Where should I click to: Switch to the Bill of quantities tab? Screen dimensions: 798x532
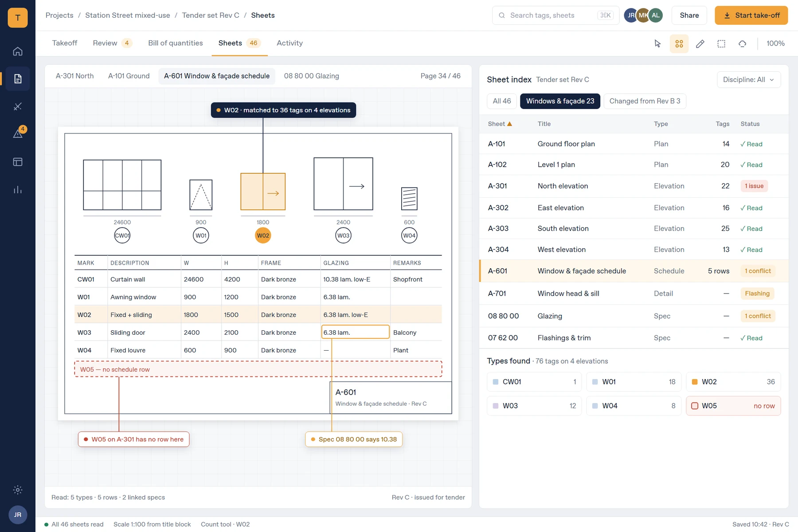coord(176,43)
